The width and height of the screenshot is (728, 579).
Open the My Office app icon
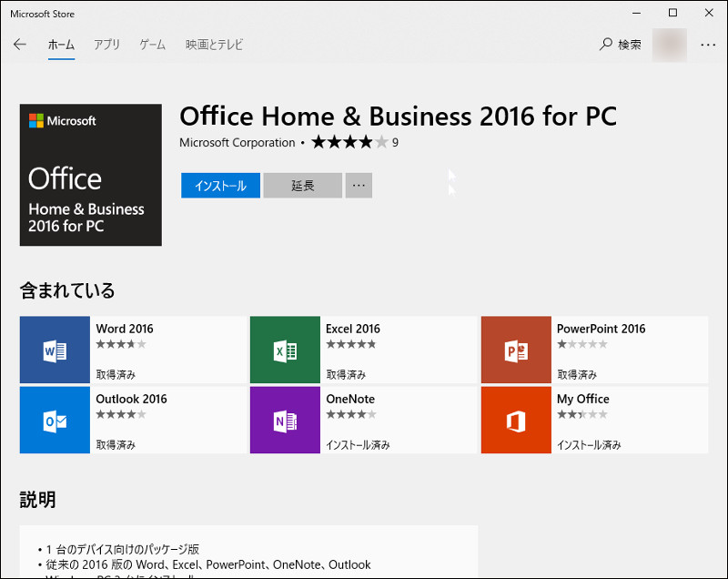[516, 420]
